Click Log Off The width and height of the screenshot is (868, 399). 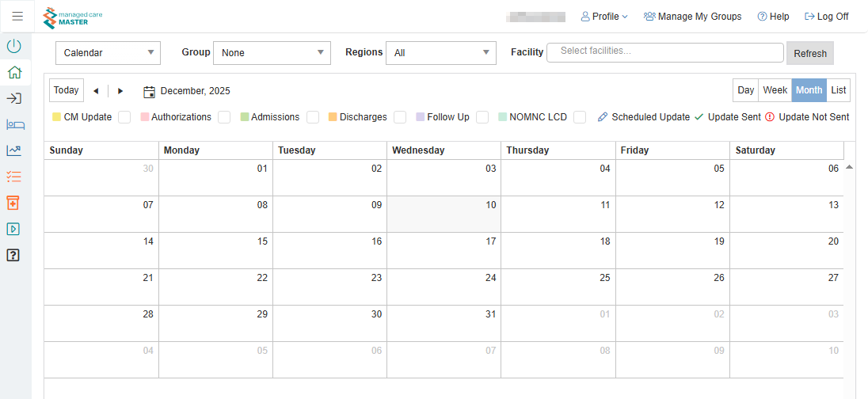(827, 17)
